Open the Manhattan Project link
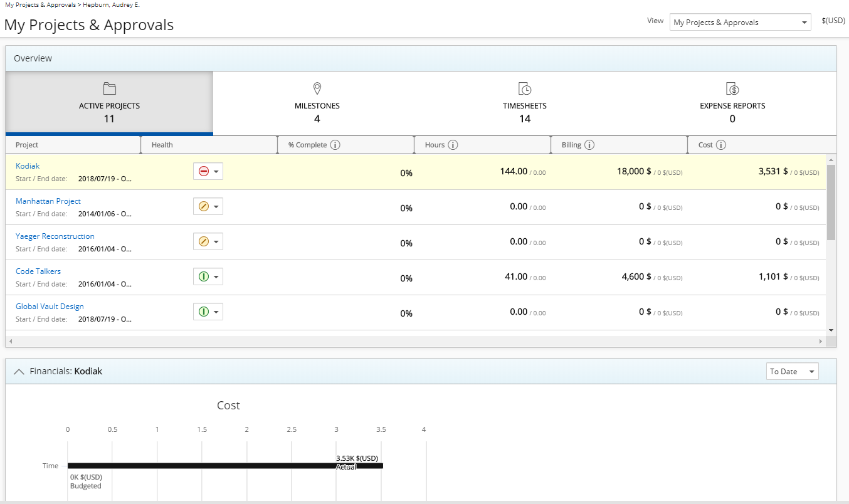The height and width of the screenshot is (504, 849). 48,201
